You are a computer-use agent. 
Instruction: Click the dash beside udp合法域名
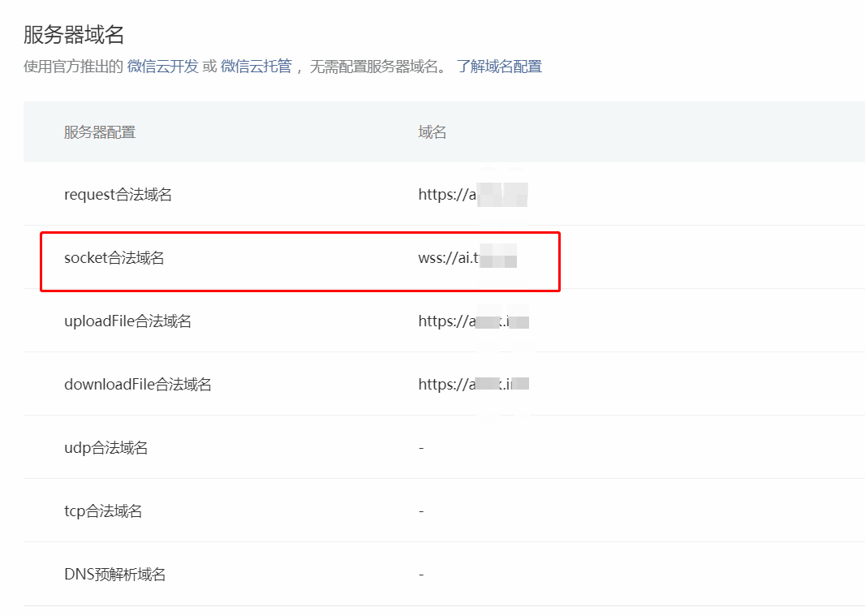pos(420,447)
